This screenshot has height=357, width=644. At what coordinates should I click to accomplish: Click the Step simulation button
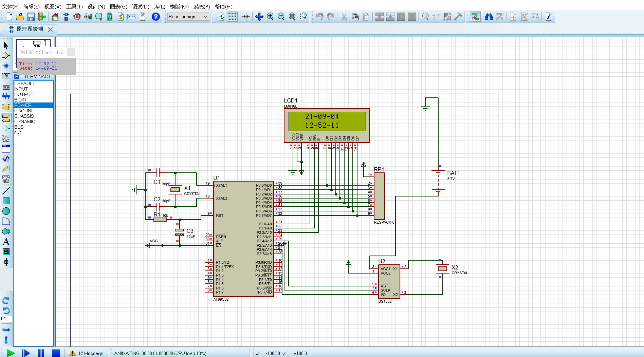[x=26, y=353]
